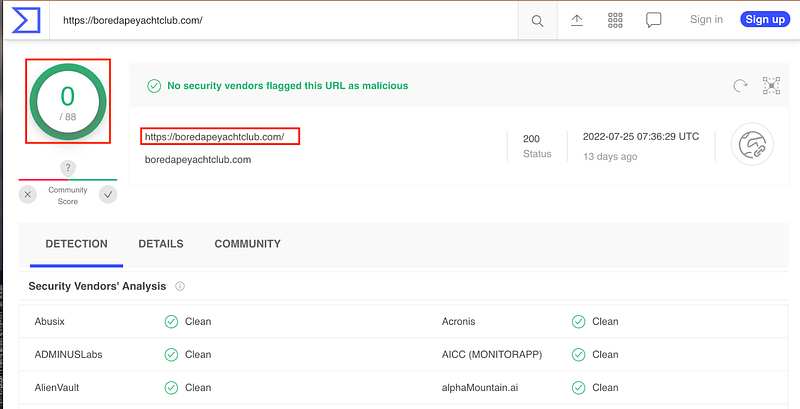Screen dimensions: 800x409
Task: Click the URL search input field
Action: 284,20
